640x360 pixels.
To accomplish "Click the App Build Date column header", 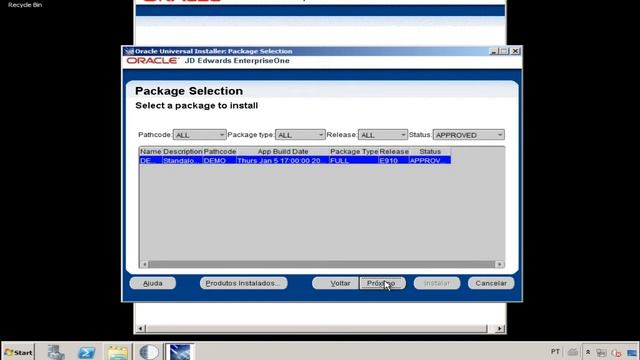I will coord(283,151).
